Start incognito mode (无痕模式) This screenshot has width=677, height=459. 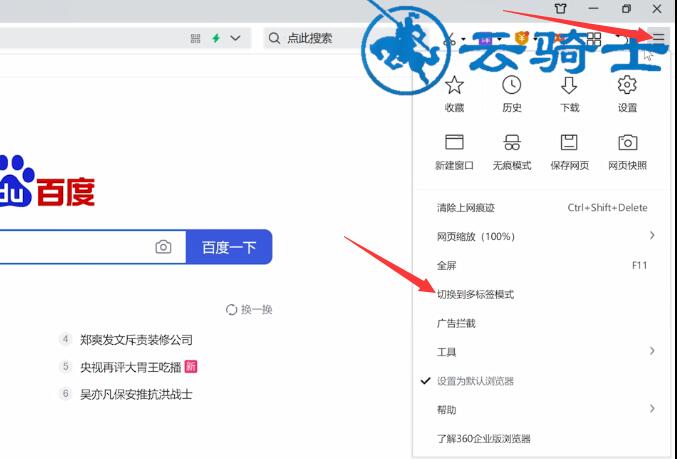(512, 152)
